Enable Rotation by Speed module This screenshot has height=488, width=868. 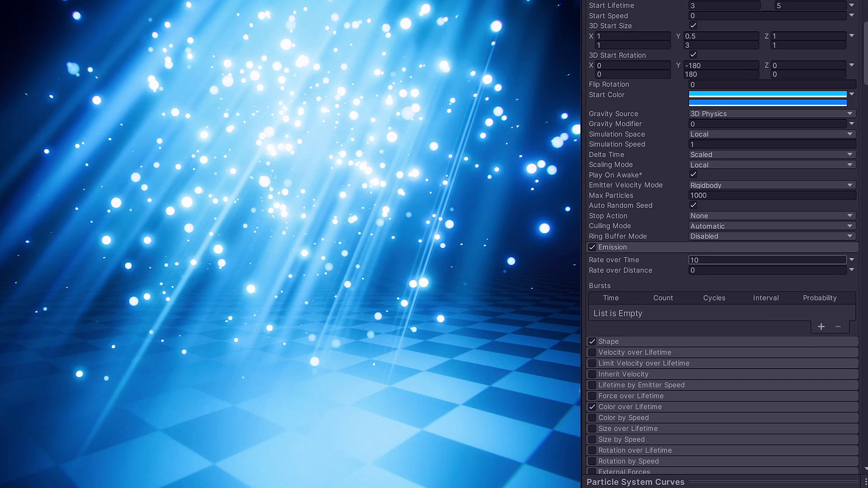pos(592,461)
